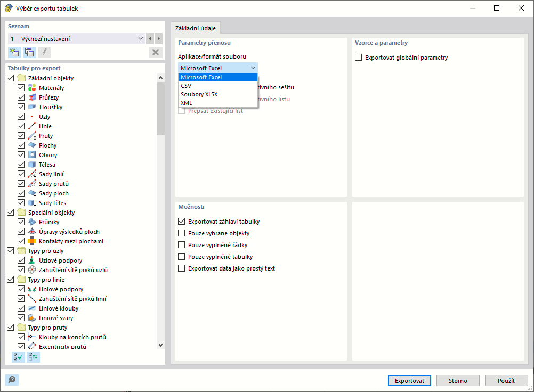This screenshot has height=392, width=534.
Task: Click the Storno button
Action: pyautogui.click(x=458, y=381)
